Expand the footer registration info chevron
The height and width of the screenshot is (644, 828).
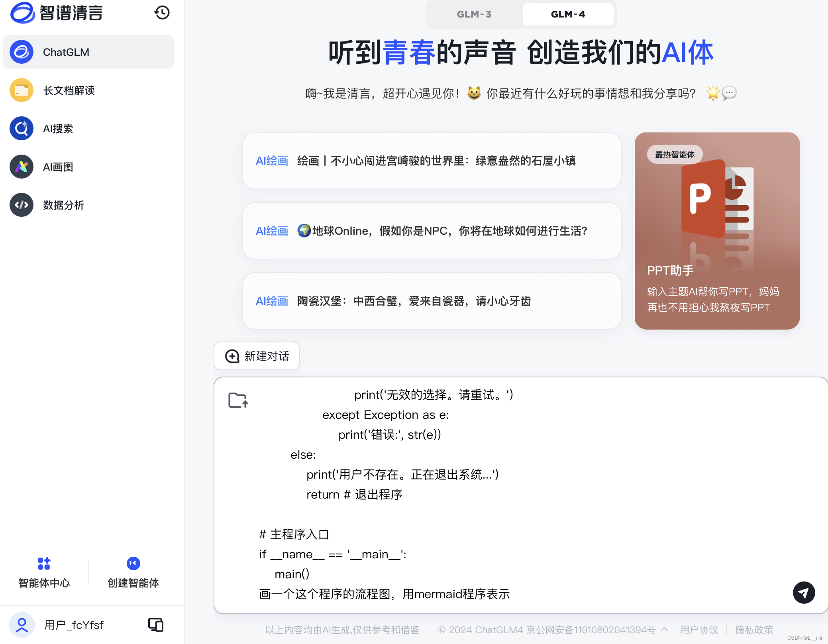(664, 629)
